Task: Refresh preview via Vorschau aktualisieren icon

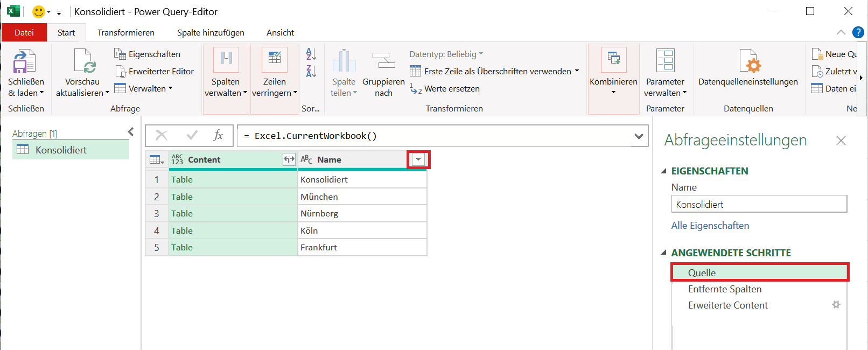Action: (x=85, y=61)
